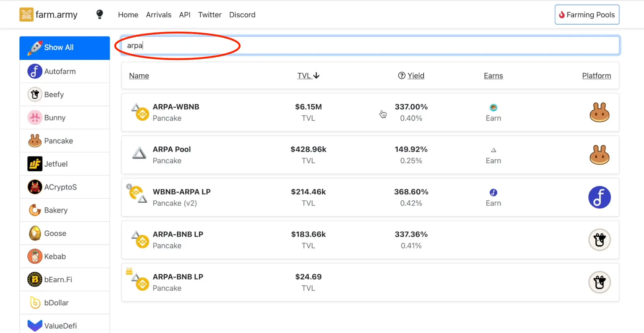Image resolution: width=644 pixels, height=333 pixels.
Task: Click PancakeSwap platform icon on ARPA Pool row
Action: coord(599,155)
